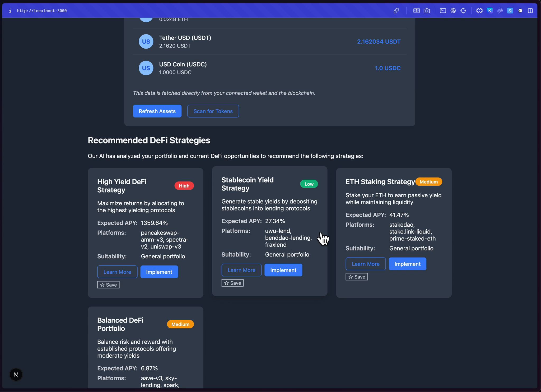This screenshot has width=541, height=392.
Task: Click Refresh Assets button
Action: click(x=157, y=111)
